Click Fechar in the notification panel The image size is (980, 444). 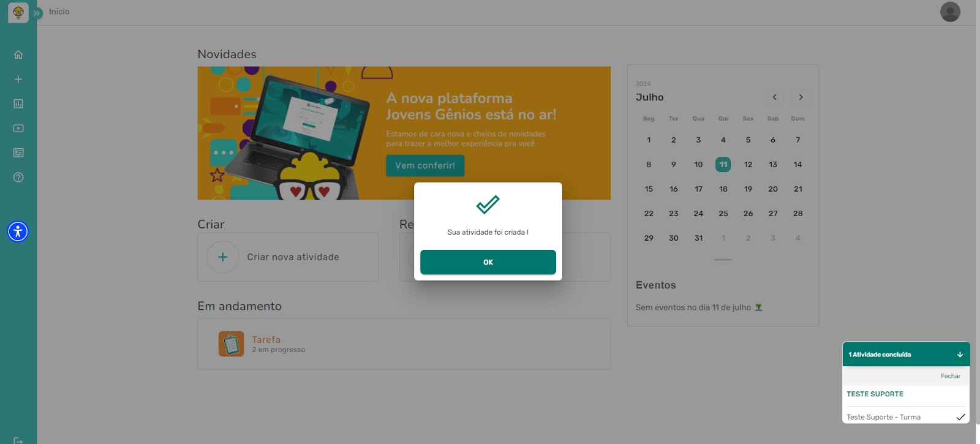(x=950, y=376)
